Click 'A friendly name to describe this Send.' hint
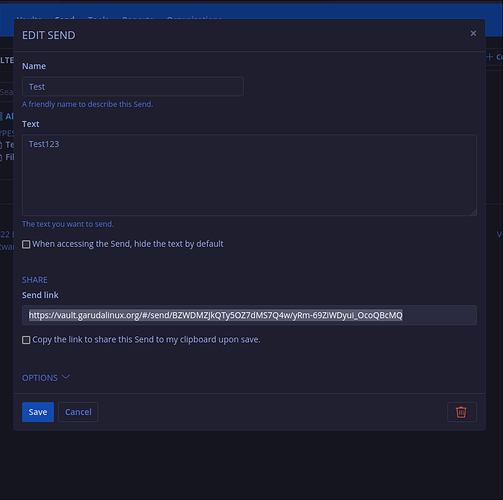The height and width of the screenshot is (500, 503). (87, 104)
